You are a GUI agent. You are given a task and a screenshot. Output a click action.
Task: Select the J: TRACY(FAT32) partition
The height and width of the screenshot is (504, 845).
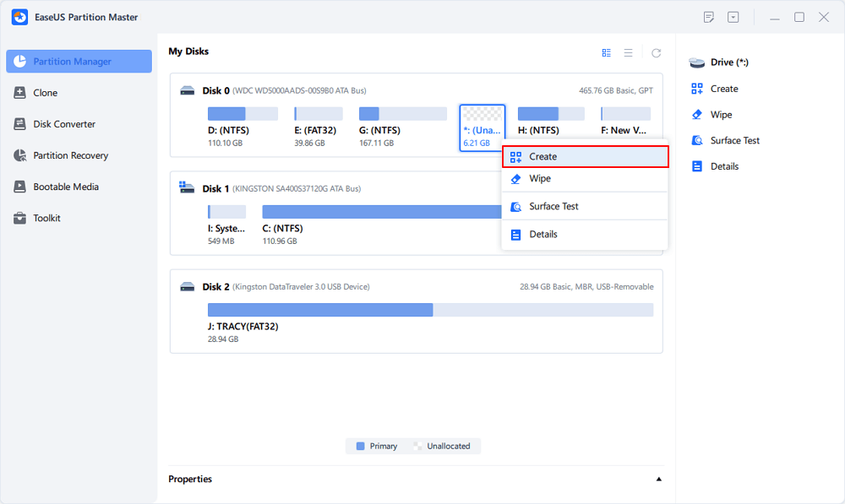[320, 310]
